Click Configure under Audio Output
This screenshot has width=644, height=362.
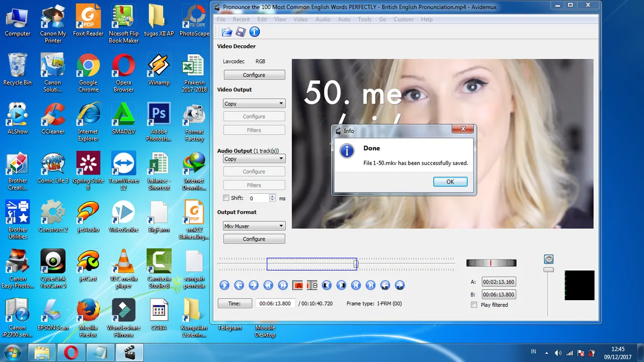[254, 171]
